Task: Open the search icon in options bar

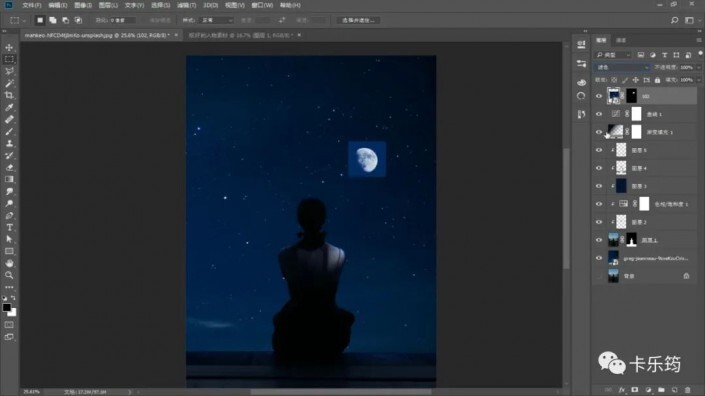Action: (674, 20)
